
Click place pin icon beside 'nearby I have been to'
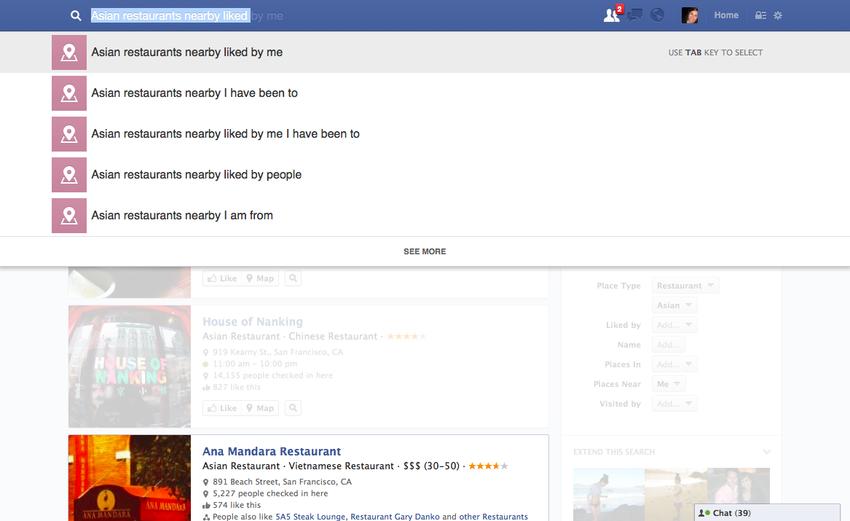point(69,93)
